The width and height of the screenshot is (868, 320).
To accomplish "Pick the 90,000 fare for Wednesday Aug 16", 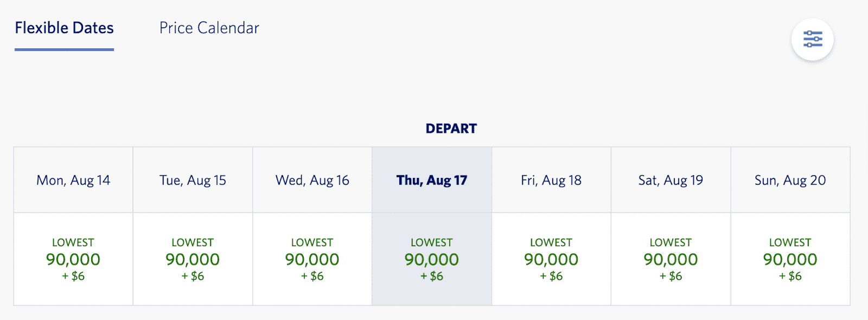I will 312,259.
